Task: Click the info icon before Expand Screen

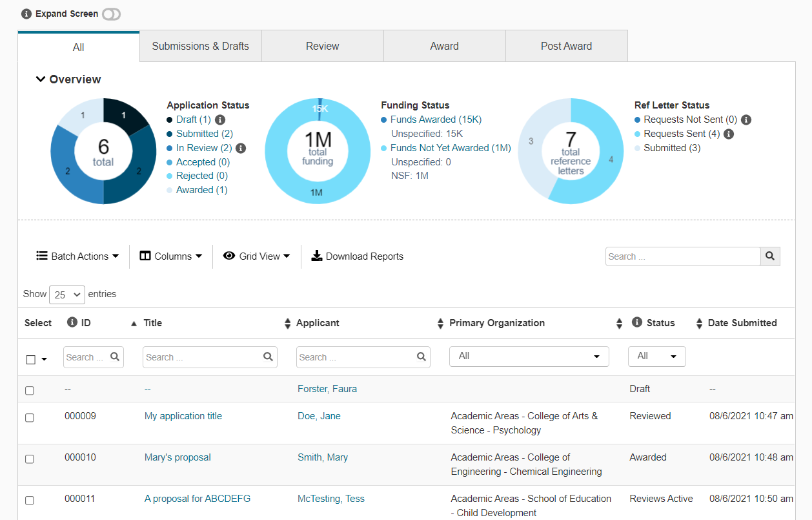Action: 26,13
